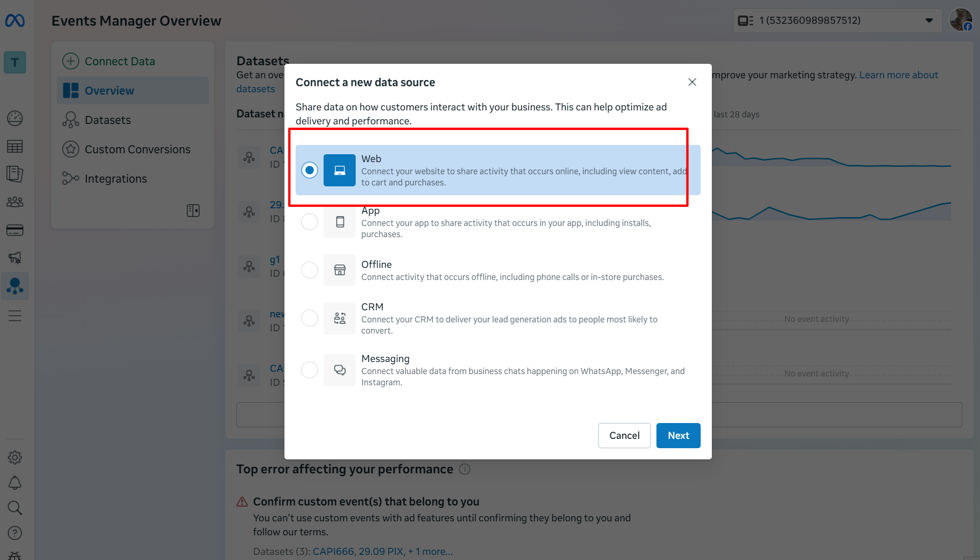Select the Messaging radio button
The image size is (980, 560).
[x=310, y=370]
